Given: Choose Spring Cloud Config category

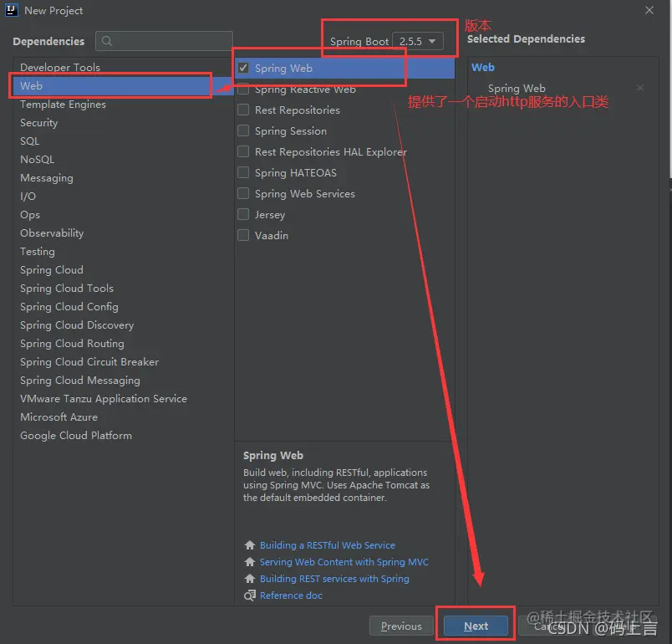Looking at the screenshot, I should pyautogui.click(x=123, y=307).
